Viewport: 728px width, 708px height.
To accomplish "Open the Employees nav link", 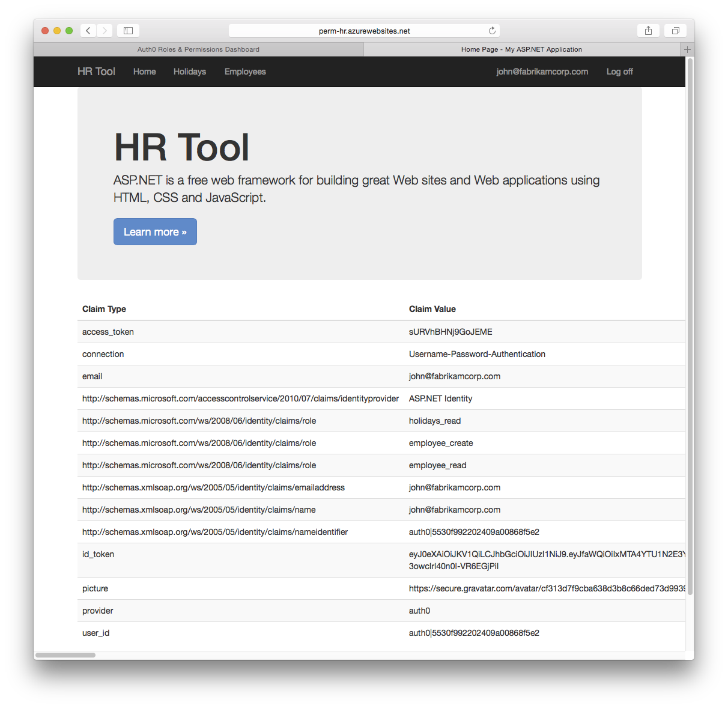I will (245, 72).
